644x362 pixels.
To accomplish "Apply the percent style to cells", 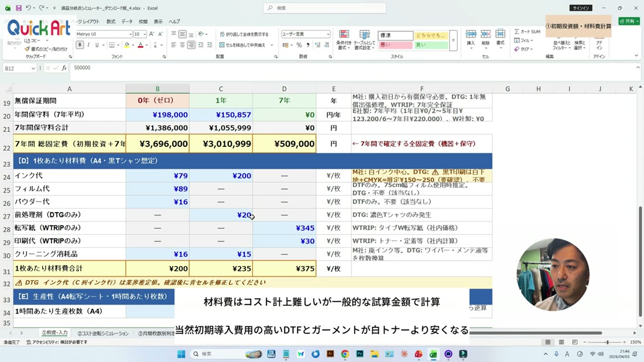I will click(x=299, y=45).
